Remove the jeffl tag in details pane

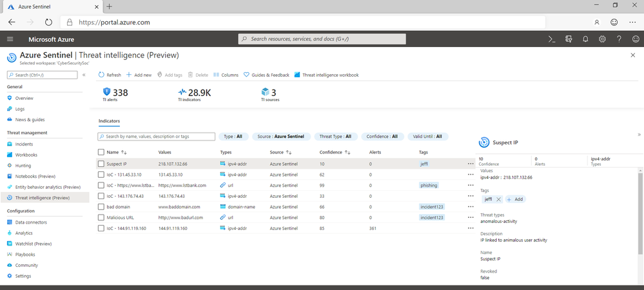pos(498,199)
